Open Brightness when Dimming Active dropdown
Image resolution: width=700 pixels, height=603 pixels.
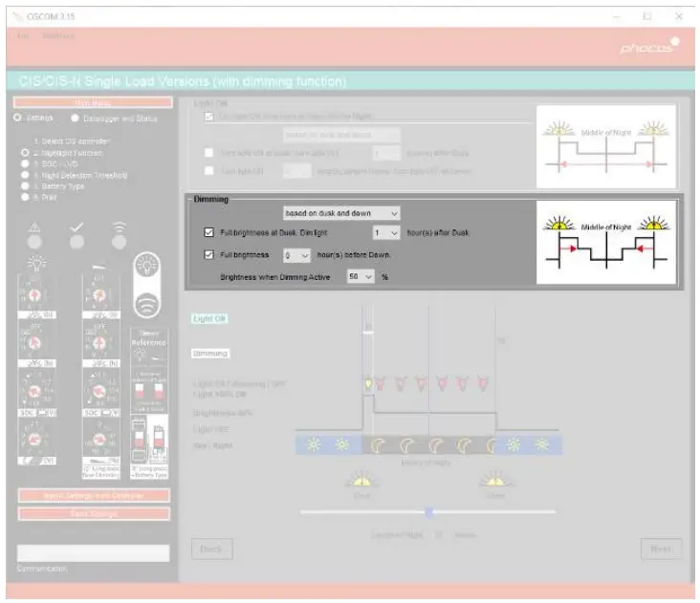(361, 276)
